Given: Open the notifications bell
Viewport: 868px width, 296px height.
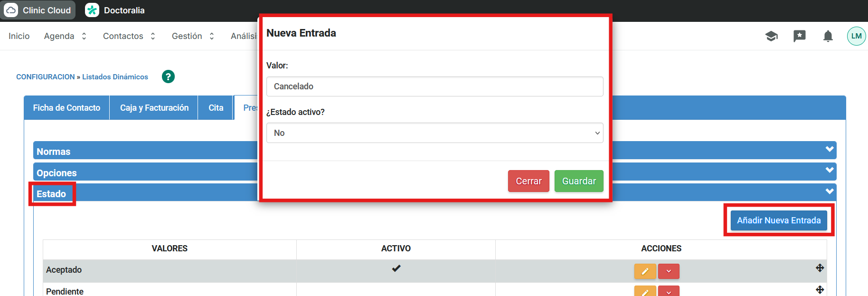Looking at the screenshot, I should click(x=828, y=36).
